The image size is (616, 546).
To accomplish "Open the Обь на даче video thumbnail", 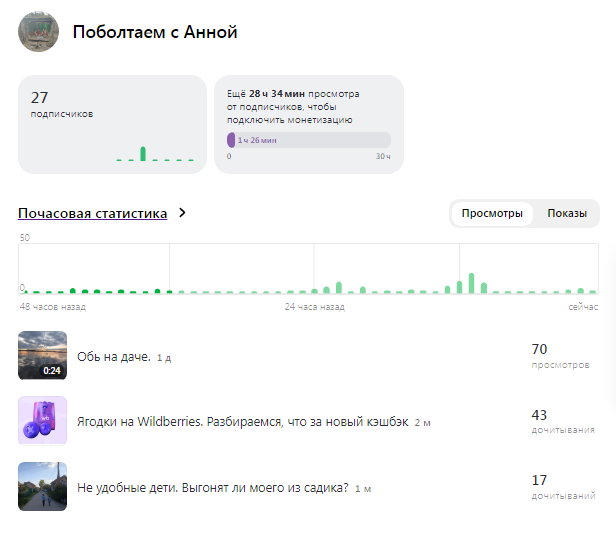I will click(42, 355).
